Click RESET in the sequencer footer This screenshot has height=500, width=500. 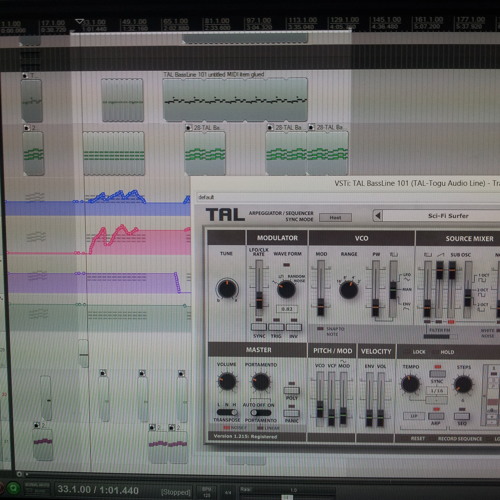(x=418, y=439)
